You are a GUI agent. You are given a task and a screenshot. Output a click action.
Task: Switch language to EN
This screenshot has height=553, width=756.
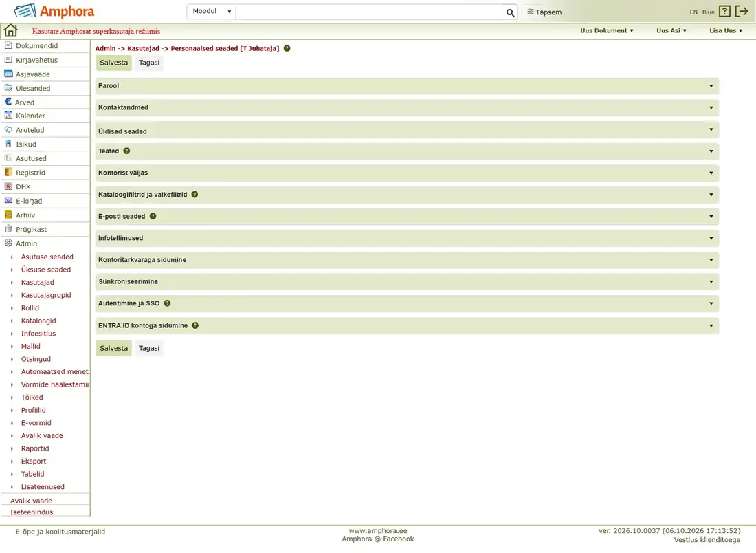693,12
